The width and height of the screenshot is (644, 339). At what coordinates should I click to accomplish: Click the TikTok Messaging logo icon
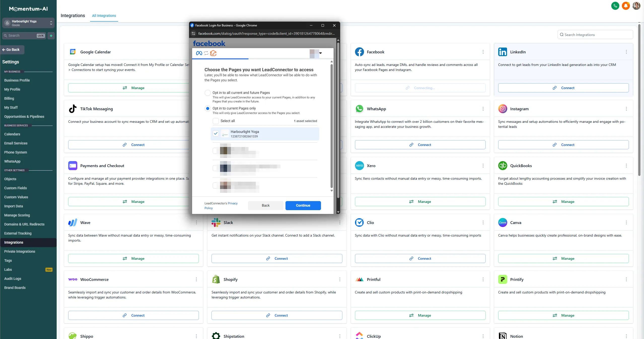tap(73, 109)
